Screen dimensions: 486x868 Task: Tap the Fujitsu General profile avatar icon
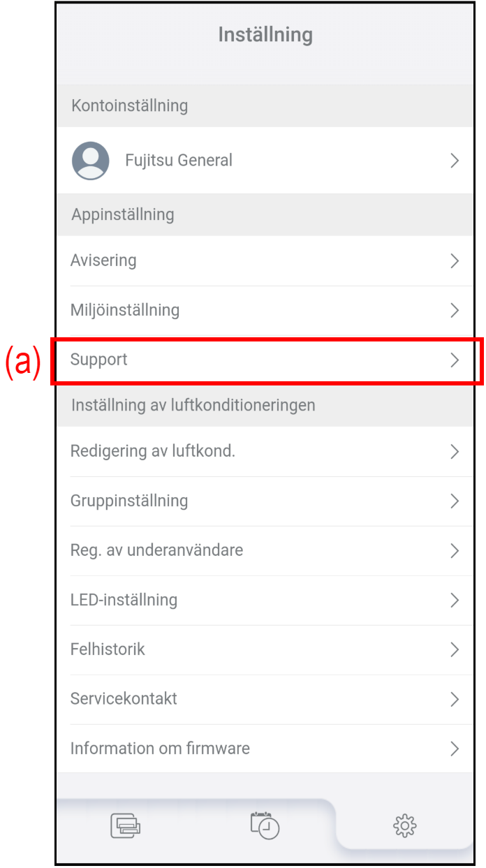90,161
